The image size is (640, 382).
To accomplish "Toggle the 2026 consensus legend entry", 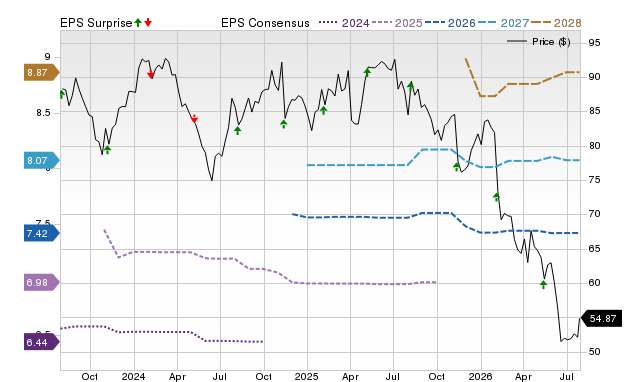I will (x=450, y=23).
